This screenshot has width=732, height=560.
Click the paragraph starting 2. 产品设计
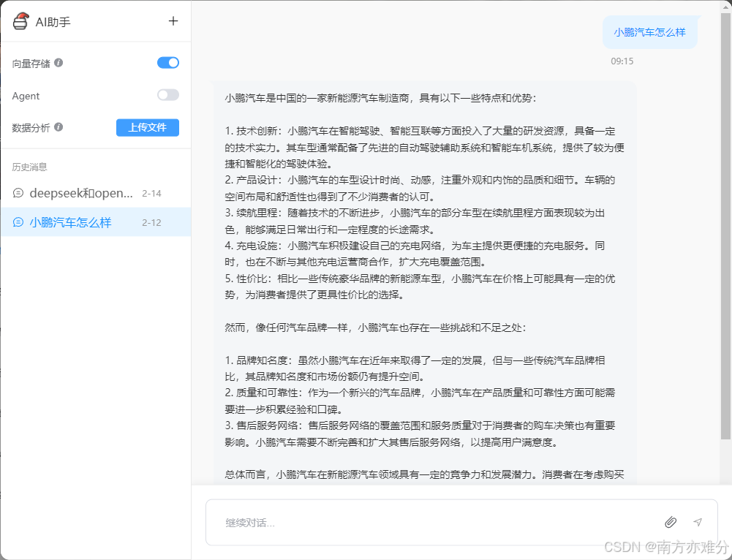[x=420, y=188]
